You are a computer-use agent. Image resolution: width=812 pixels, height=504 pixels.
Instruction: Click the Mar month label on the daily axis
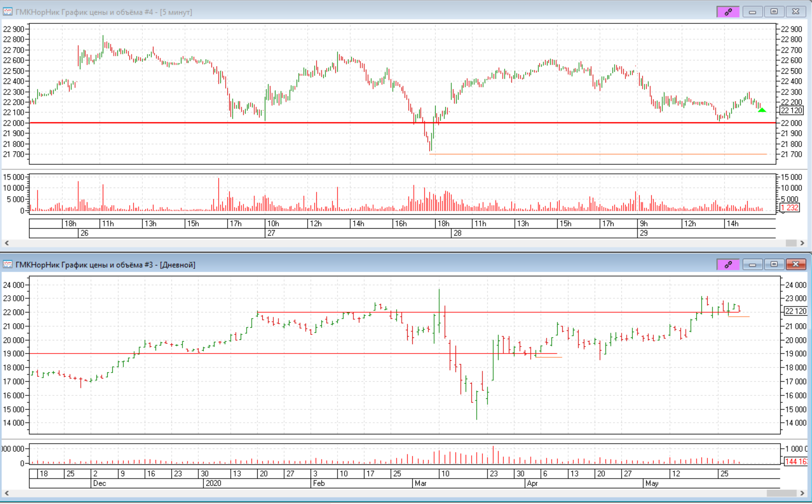421,483
